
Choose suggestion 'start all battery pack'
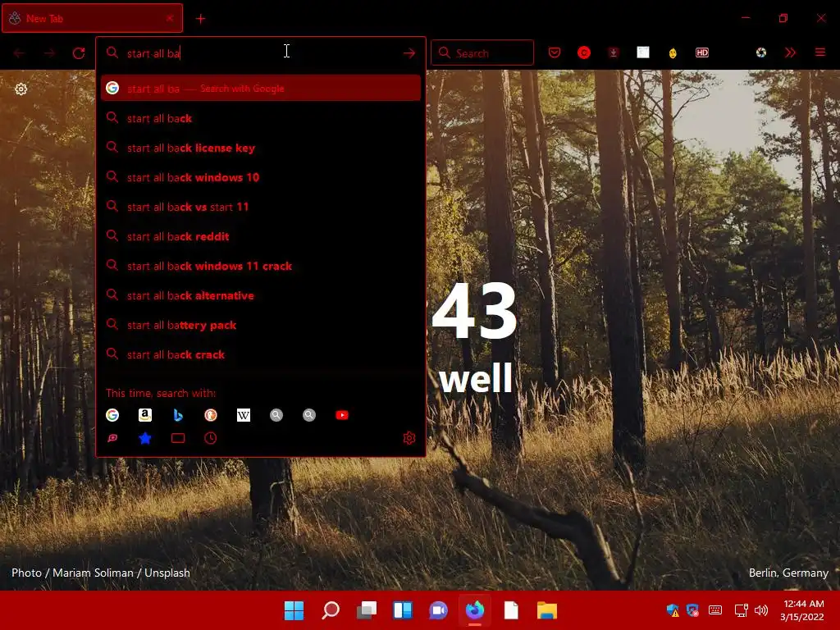click(x=260, y=325)
